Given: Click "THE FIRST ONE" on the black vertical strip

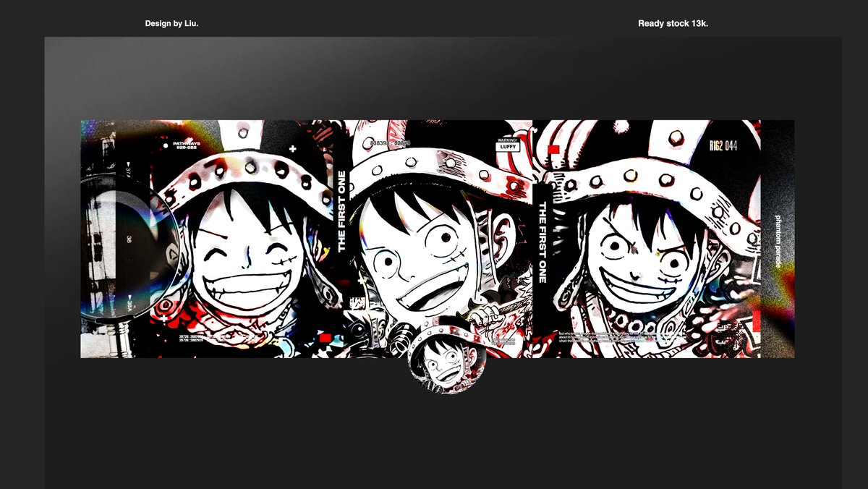Looking at the screenshot, I should click(x=542, y=242).
